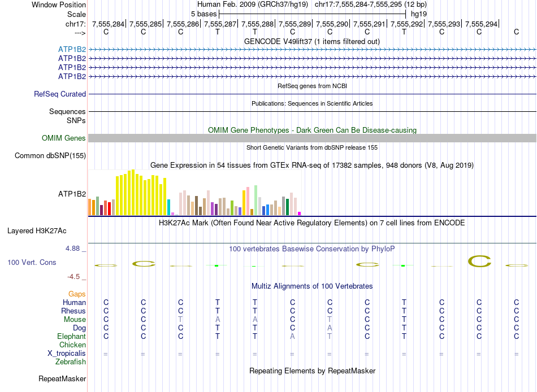This screenshot has width=537, height=392.
Task: Click 'Multiz Alignments of 100 Vertebrates' title
Action: click(312, 286)
